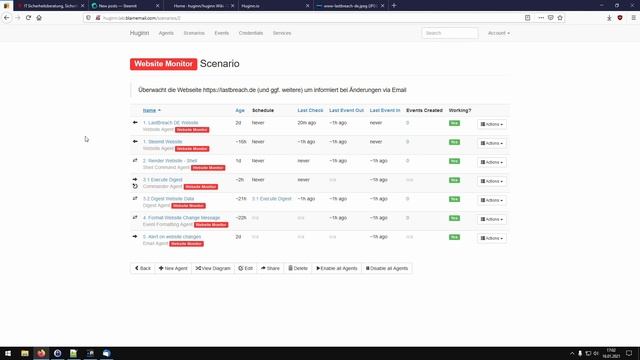Sort the table by Last Event In
Image resolution: width=640 pixels, height=360 pixels.
coord(385,110)
